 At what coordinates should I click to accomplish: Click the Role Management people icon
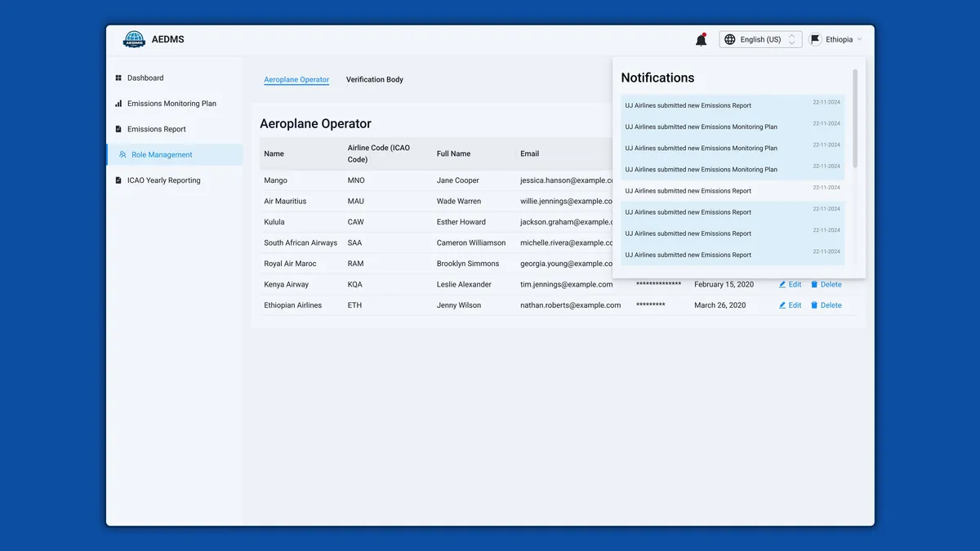(122, 154)
